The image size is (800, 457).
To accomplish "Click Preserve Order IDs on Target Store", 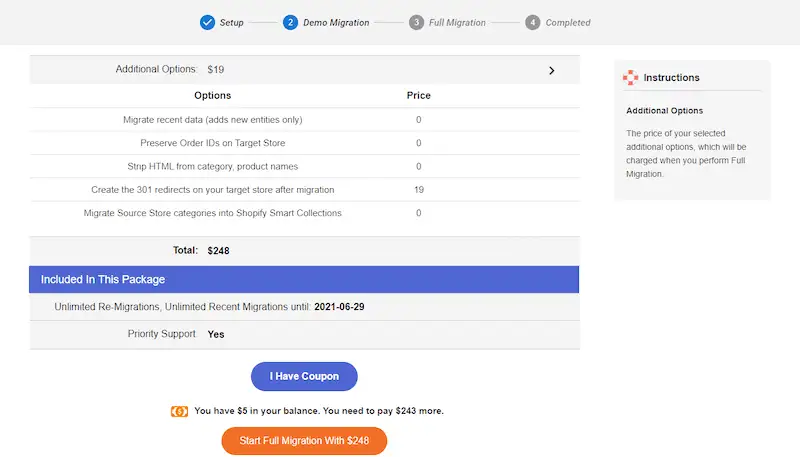I will click(212, 143).
